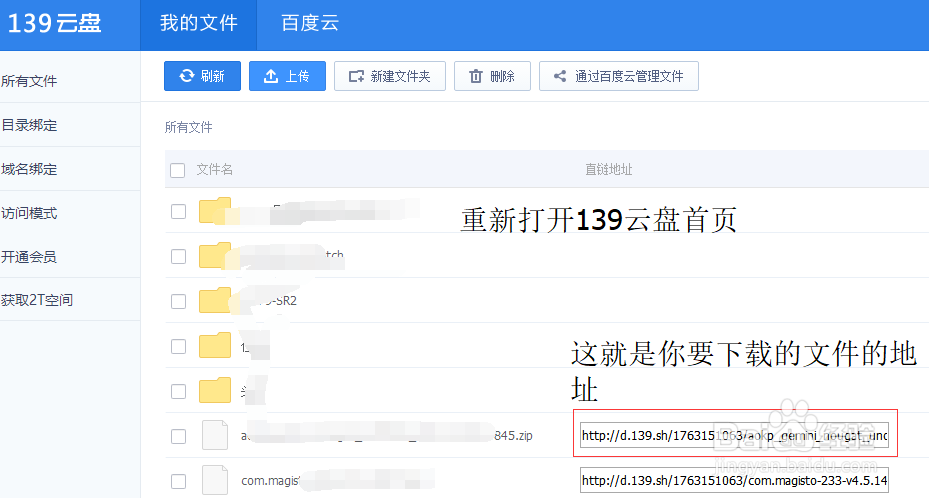929x498 pixels.
Task: Check the checkbox for the 845.zip file
Action: 178,436
